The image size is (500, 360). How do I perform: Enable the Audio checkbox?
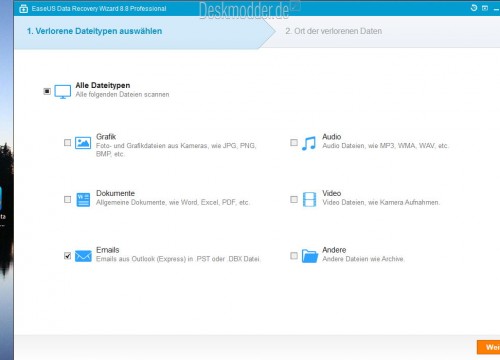294,143
